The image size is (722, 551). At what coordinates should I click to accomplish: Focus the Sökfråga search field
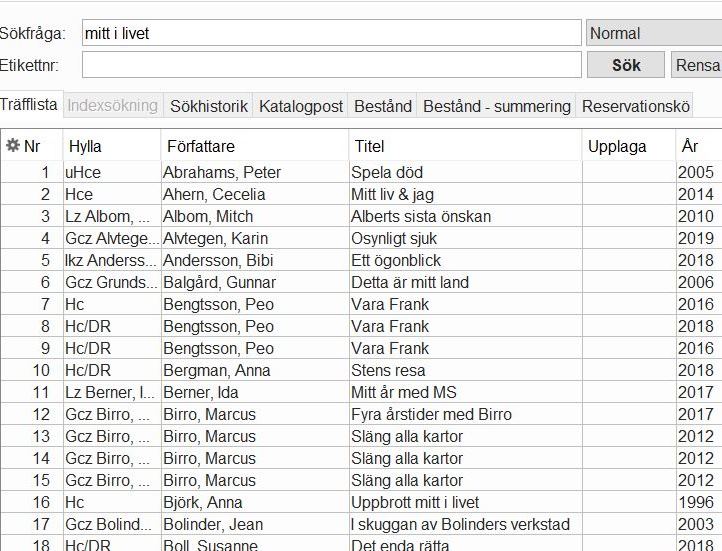click(x=332, y=33)
